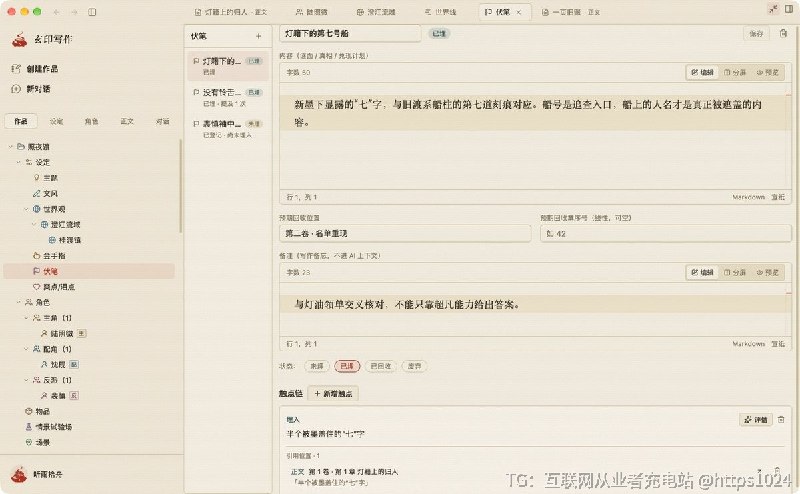Set status to 废弃
The height and width of the screenshot is (494, 800).
(414, 366)
